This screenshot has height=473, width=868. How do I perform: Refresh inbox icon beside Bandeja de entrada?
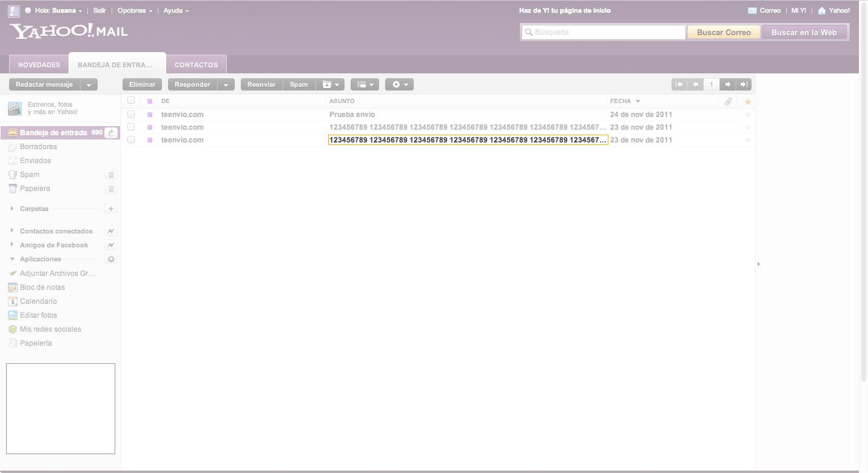click(111, 133)
